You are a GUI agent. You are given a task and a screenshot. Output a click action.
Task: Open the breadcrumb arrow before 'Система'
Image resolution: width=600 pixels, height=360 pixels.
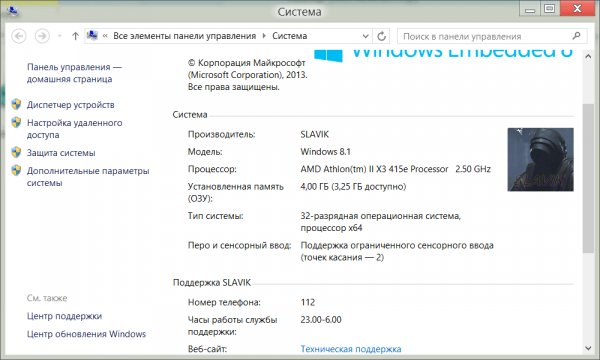pos(264,36)
